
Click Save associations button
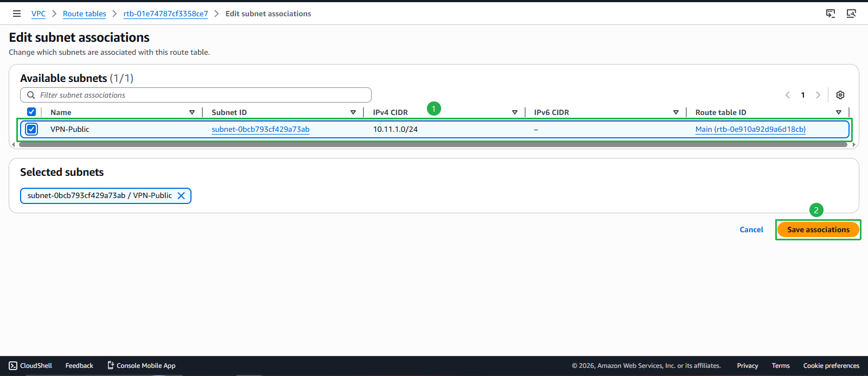point(818,230)
